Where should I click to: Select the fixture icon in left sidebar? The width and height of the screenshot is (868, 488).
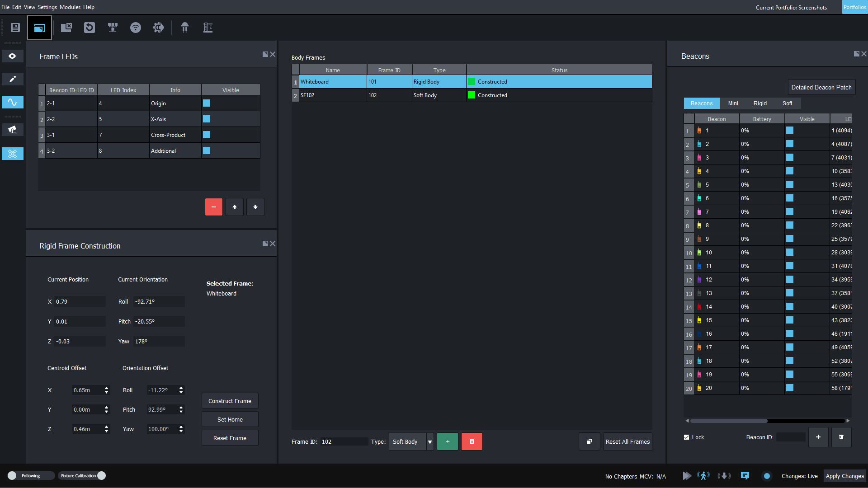tap(12, 130)
